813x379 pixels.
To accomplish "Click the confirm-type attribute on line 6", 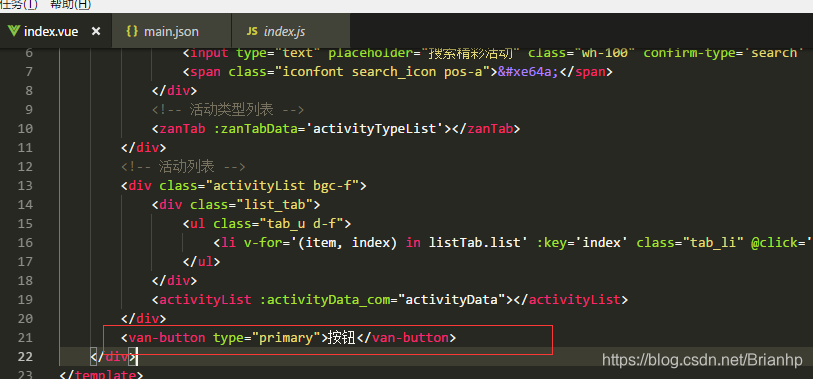I will [x=691, y=52].
